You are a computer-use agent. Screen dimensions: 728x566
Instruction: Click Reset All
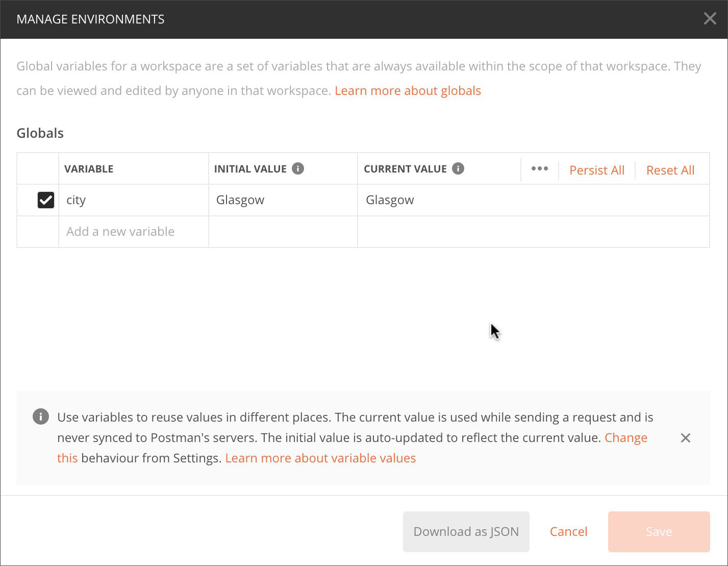(x=670, y=170)
